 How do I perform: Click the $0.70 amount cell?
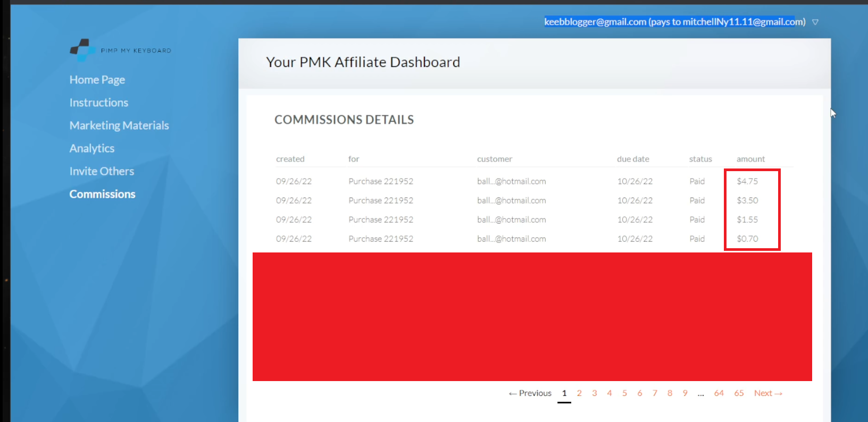(x=747, y=239)
